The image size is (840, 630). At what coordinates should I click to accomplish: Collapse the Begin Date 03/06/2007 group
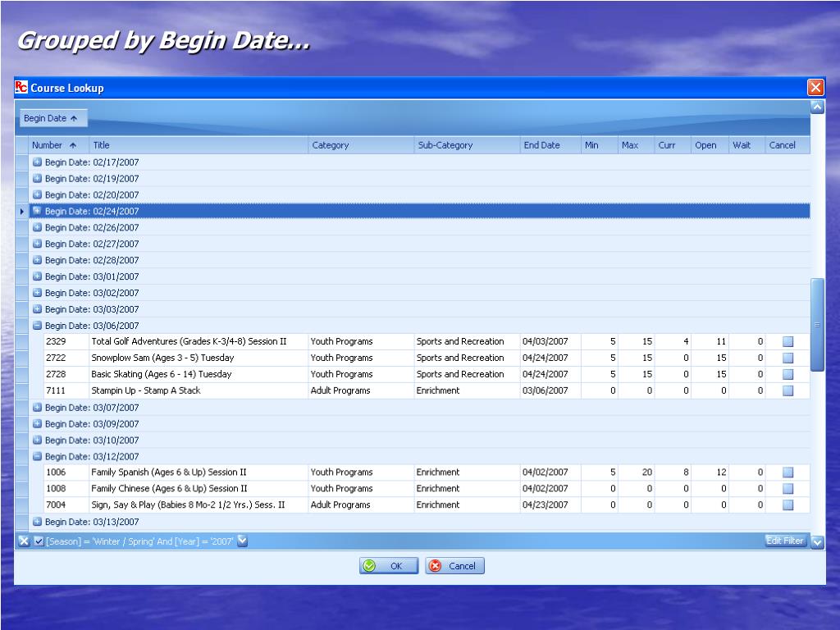(37, 325)
